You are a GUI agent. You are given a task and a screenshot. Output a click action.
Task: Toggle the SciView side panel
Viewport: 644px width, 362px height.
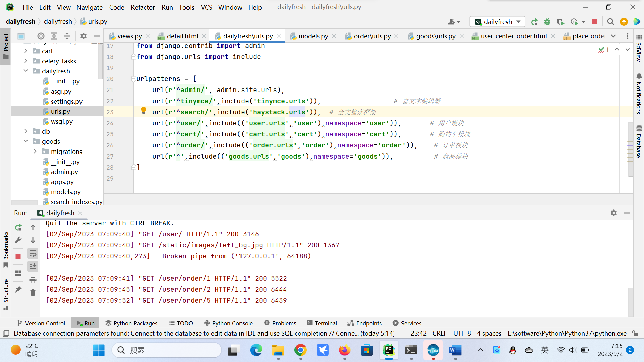(639, 48)
